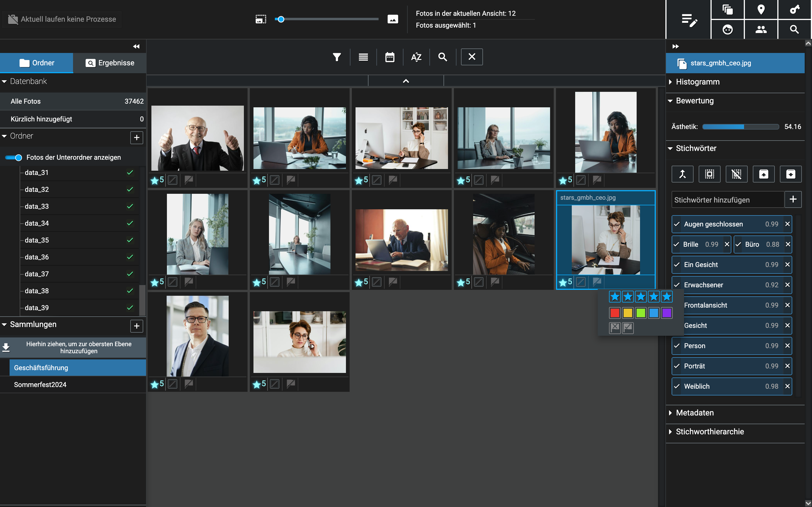Image resolution: width=812 pixels, height=507 pixels.
Task: Uncheck the 'Person' keyword checkbox
Action: click(678, 346)
